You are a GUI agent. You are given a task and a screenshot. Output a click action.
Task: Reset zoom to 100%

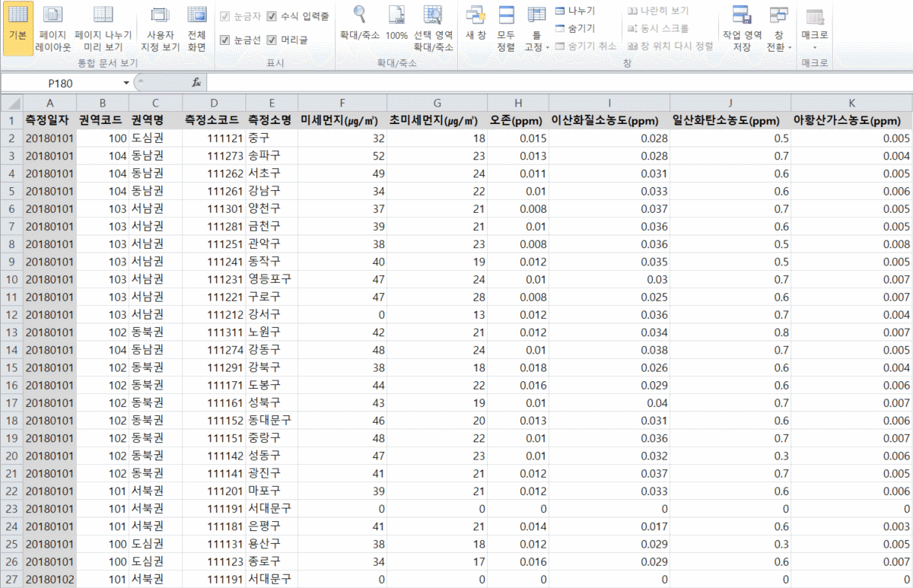point(396,28)
